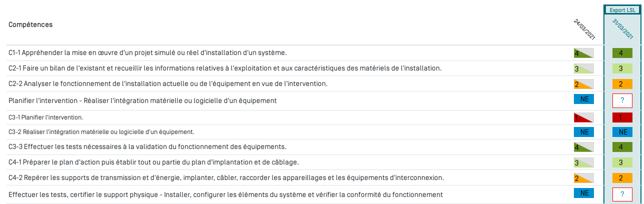This screenshot has height=204, width=644.
Task: Click the question mark box for Planifier l'intervention row
Action: [622, 100]
